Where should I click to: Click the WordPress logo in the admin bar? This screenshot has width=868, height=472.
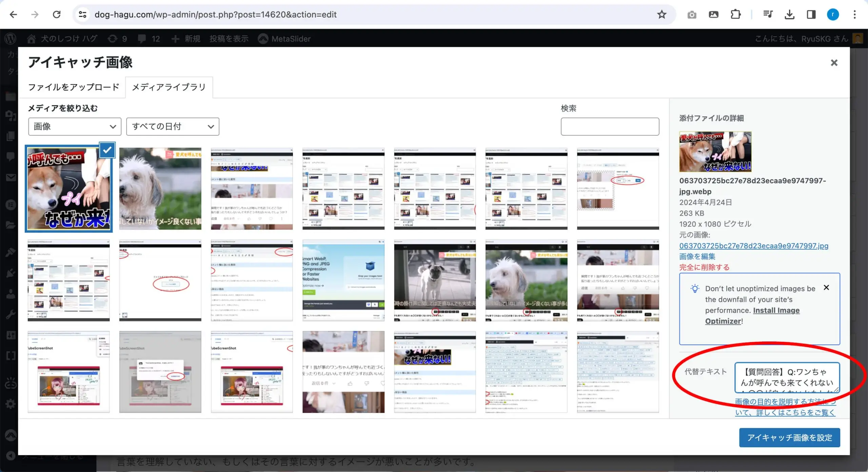pos(11,39)
